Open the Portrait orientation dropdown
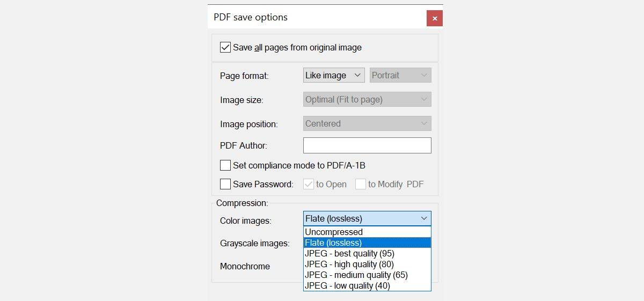 (400, 75)
